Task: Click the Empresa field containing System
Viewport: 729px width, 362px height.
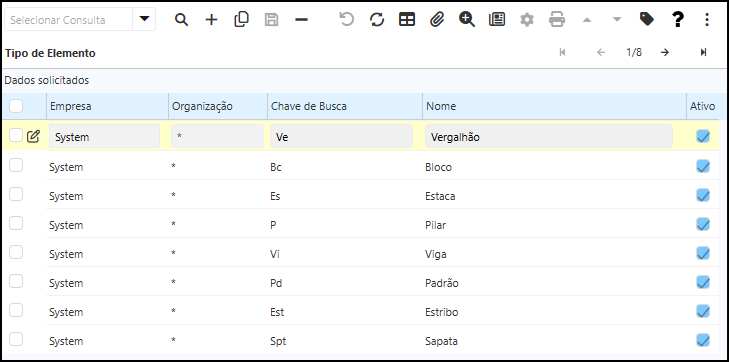Action: point(105,137)
